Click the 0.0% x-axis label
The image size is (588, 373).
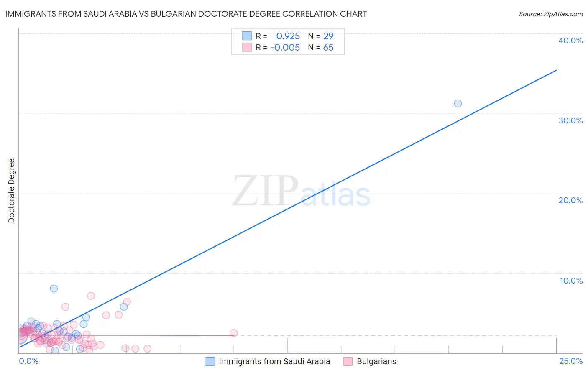tap(29, 361)
